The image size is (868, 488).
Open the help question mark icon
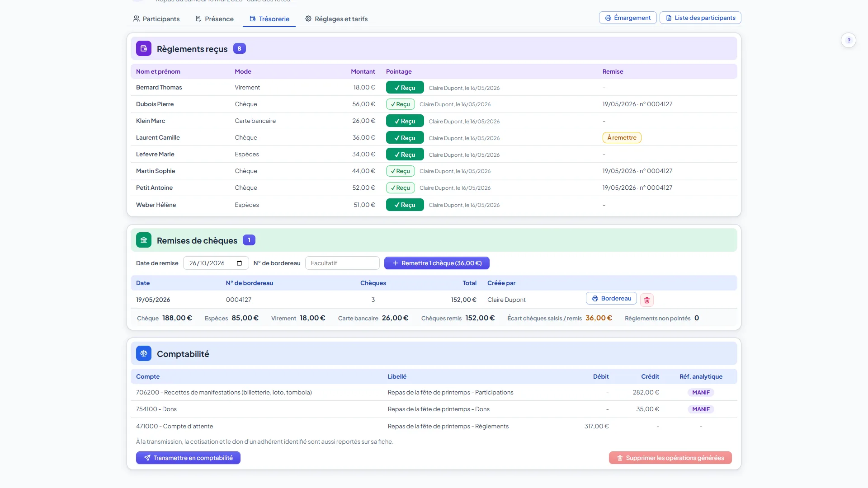pyautogui.click(x=849, y=40)
